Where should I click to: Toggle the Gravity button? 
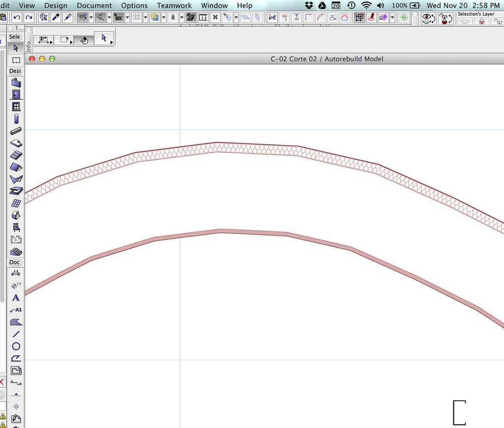[x=173, y=17]
